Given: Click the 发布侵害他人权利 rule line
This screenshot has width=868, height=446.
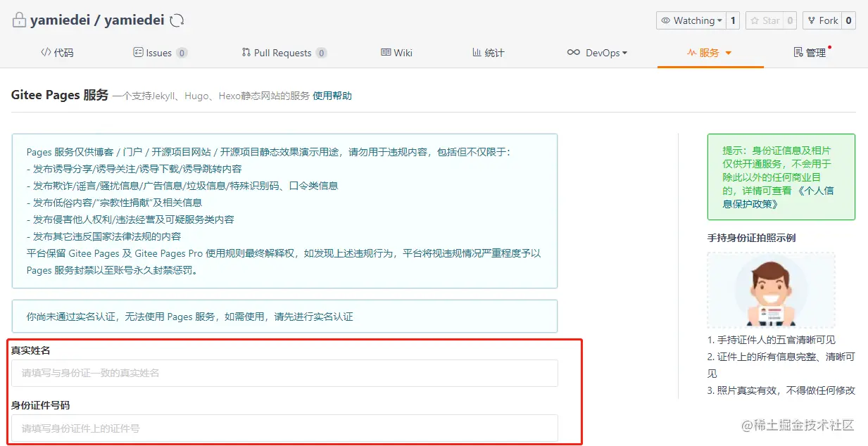Looking at the screenshot, I should [x=130, y=219].
